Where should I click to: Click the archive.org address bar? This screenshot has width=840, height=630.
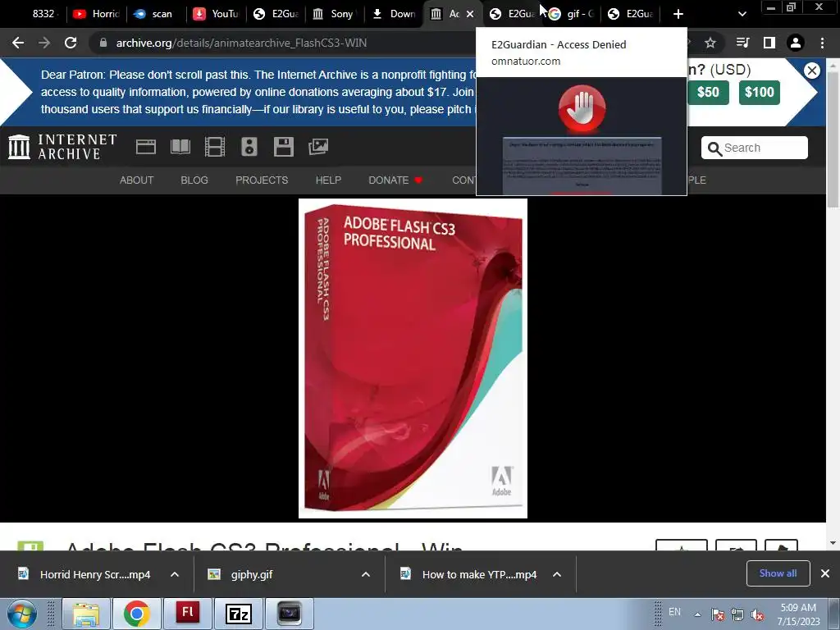click(x=241, y=43)
